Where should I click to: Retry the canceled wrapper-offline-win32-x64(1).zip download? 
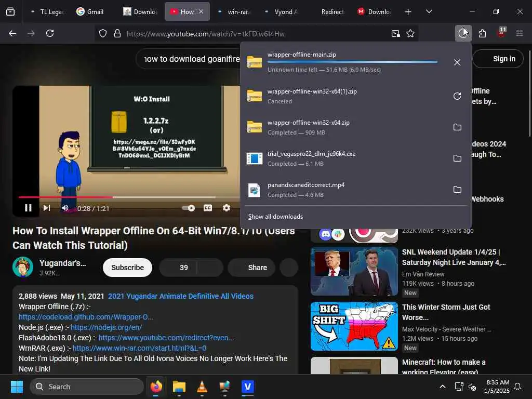(x=457, y=96)
